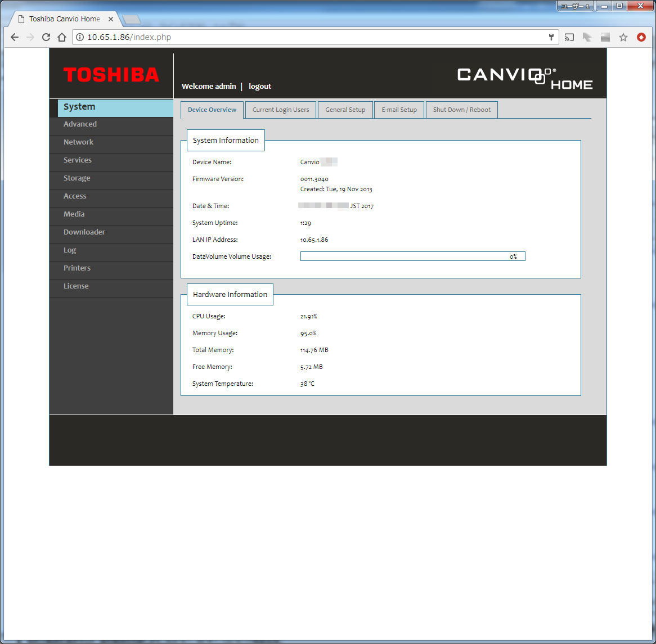View site information icon in address bar
Screen dimensions: 656x644
tap(79, 37)
